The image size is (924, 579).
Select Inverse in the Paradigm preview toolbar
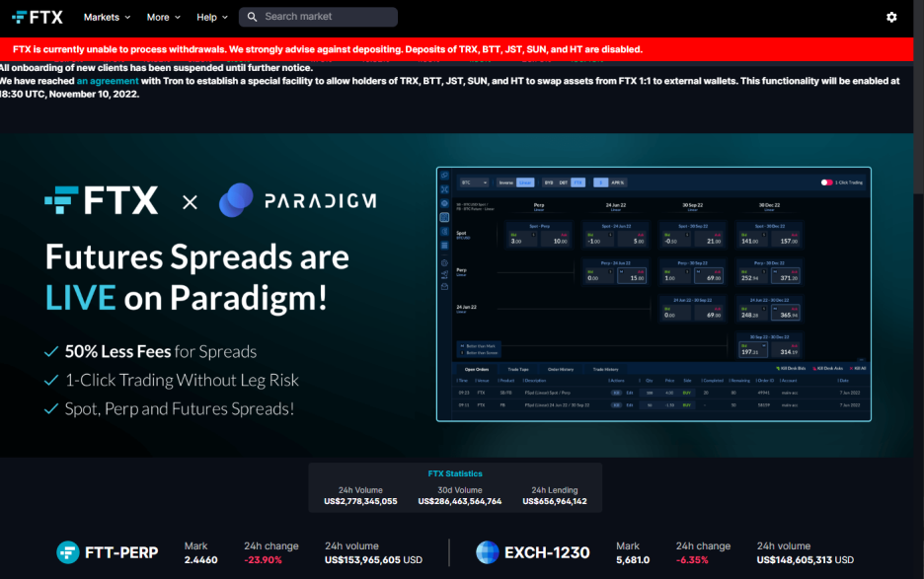coord(506,182)
